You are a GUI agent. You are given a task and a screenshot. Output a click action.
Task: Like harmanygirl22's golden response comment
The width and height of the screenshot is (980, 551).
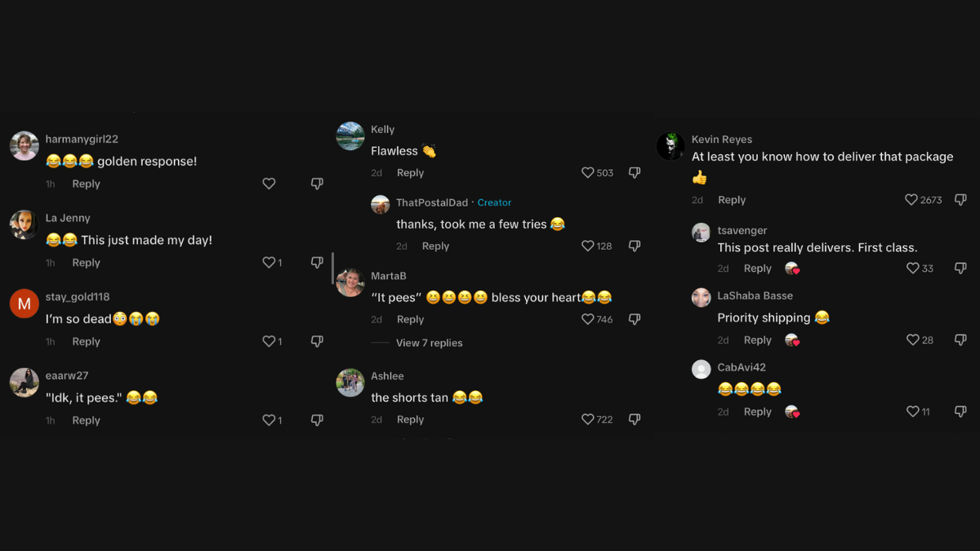(269, 184)
